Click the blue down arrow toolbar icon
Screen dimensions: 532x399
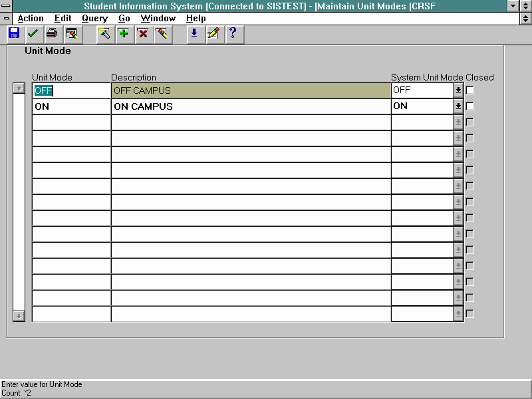194,33
